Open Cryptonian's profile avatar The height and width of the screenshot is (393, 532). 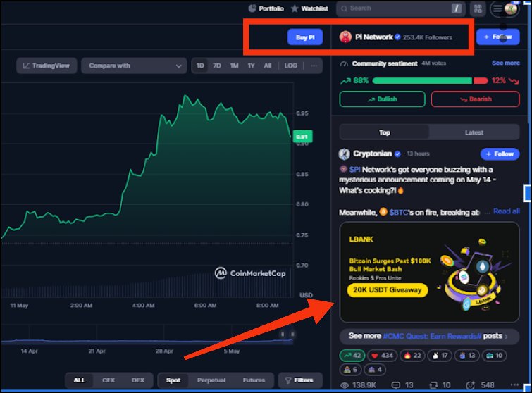(x=345, y=154)
